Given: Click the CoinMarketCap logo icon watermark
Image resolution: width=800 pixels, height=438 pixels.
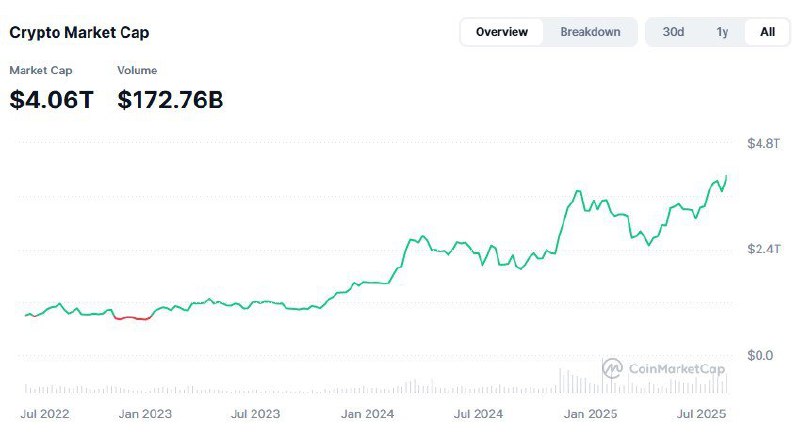Looking at the screenshot, I should (612, 368).
